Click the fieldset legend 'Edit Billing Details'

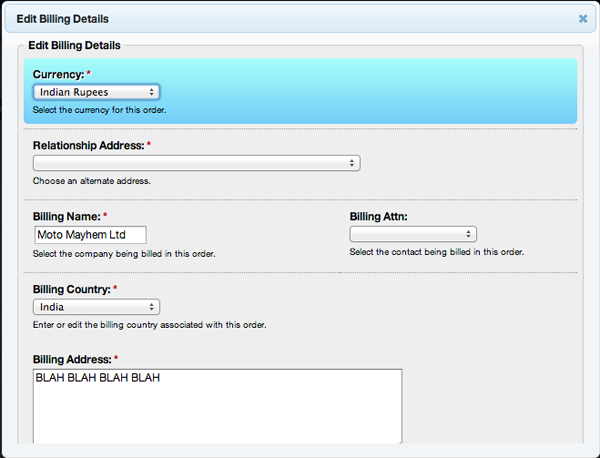point(74,45)
